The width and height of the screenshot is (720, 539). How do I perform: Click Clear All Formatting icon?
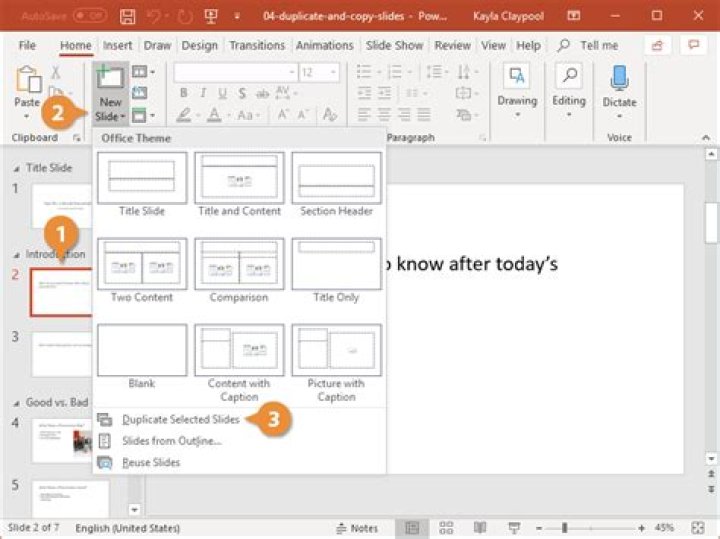coord(329,114)
